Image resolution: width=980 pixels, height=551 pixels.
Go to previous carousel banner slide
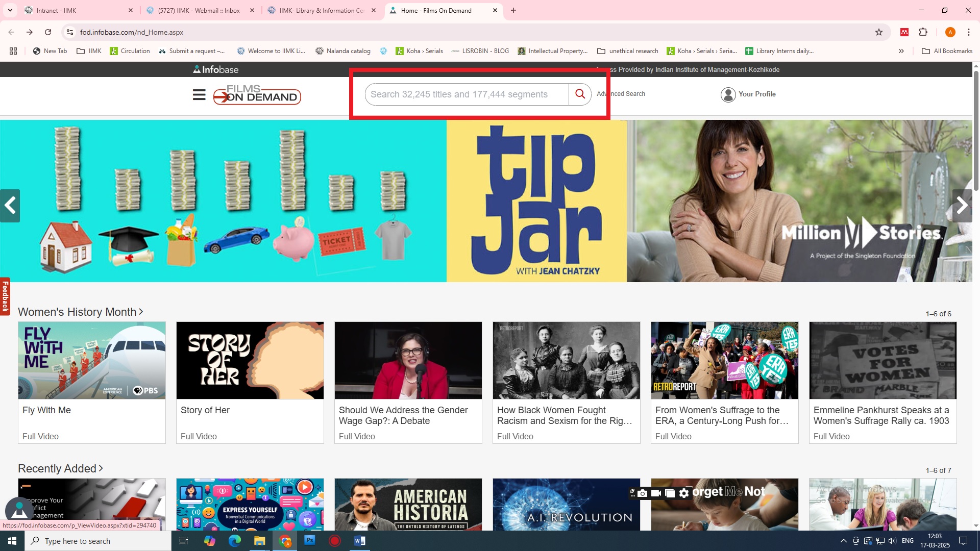(10, 206)
